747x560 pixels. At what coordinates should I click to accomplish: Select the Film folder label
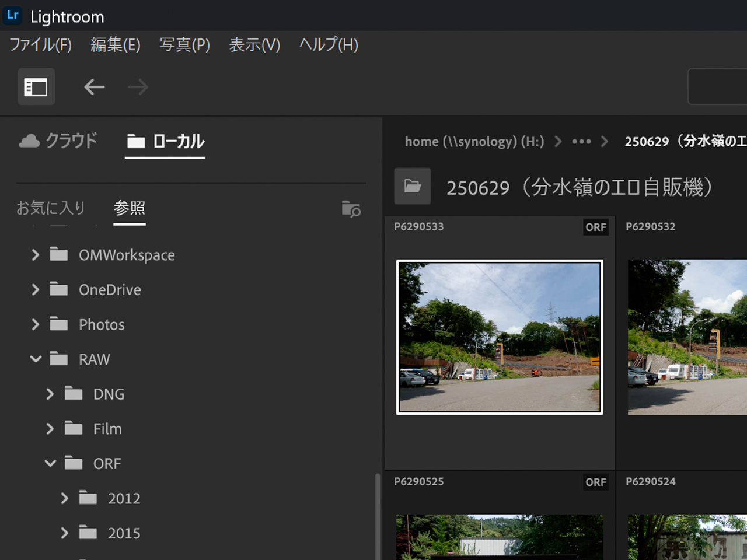pos(107,429)
